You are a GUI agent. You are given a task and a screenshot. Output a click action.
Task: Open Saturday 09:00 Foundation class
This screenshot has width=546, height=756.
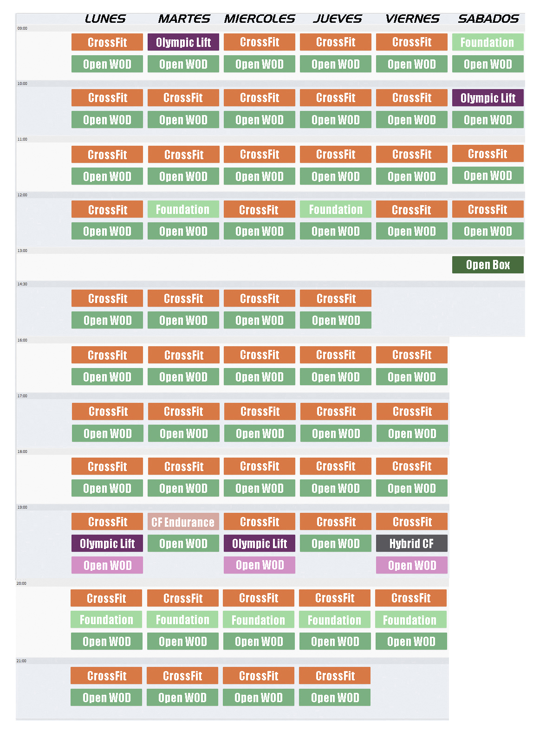[487, 42]
